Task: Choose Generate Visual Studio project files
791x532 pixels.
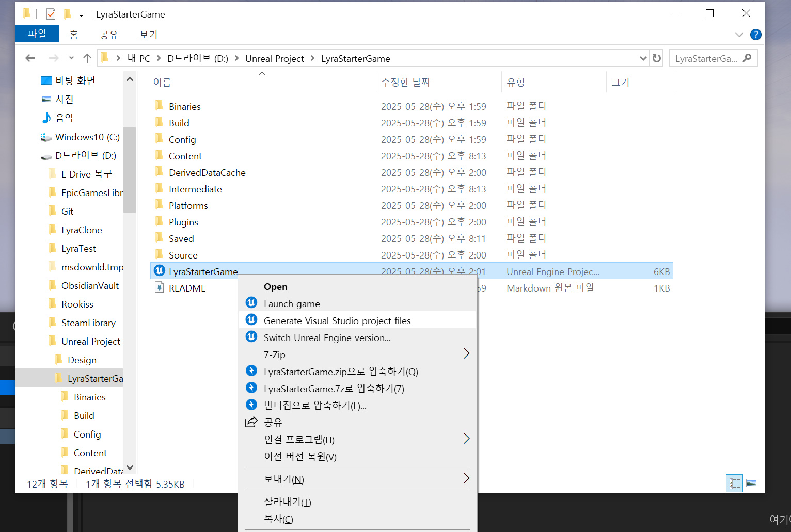Action: [x=357, y=320]
